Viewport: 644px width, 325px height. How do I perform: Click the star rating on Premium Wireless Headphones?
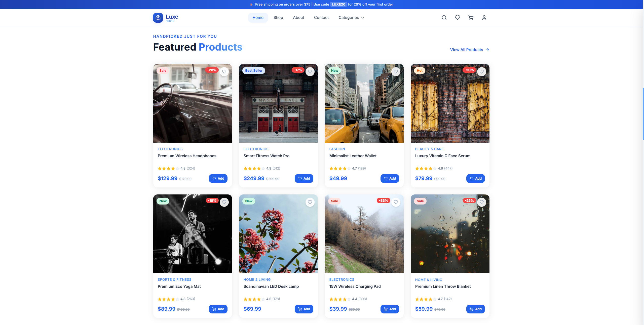168,168
